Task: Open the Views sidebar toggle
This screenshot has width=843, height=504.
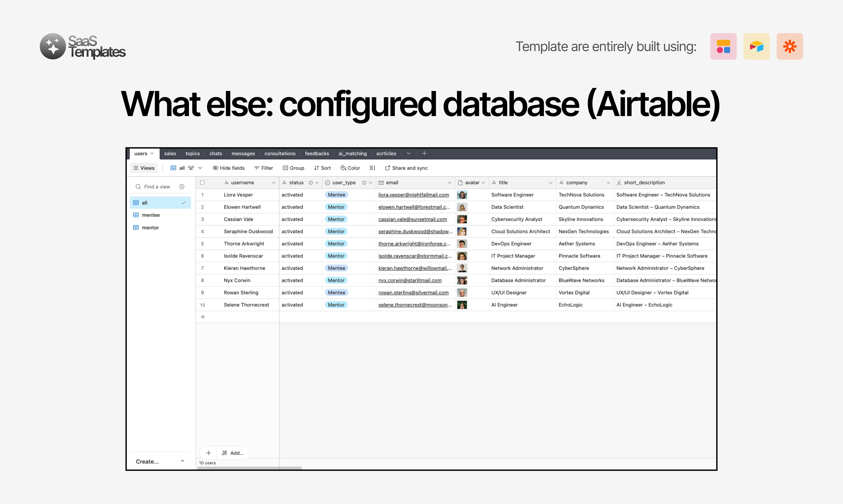Action: click(x=144, y=168)
